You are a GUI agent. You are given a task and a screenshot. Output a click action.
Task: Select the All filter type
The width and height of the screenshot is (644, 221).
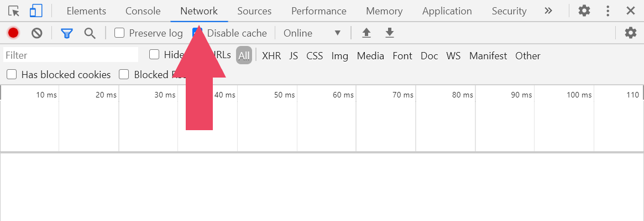point(244,55)
